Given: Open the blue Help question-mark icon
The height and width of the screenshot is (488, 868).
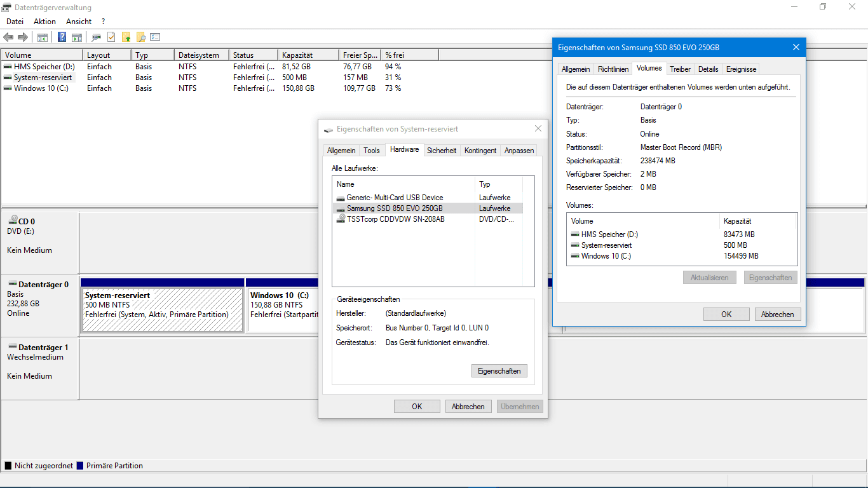Looking at the screenshot, I should [x=62, y=37].
